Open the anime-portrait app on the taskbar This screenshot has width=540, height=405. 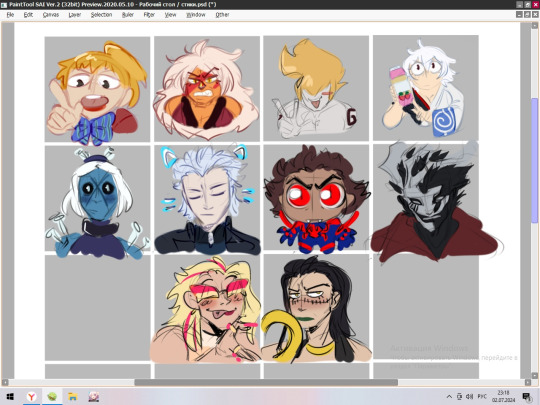point(93,397)
